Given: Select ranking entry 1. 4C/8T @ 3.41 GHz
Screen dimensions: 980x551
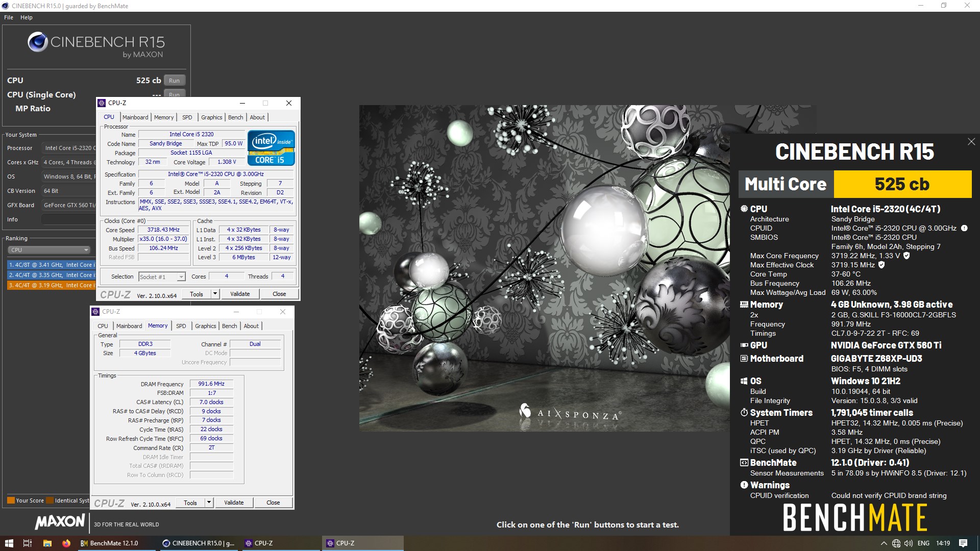Looking at the screenshot, I should pos(52,265).
